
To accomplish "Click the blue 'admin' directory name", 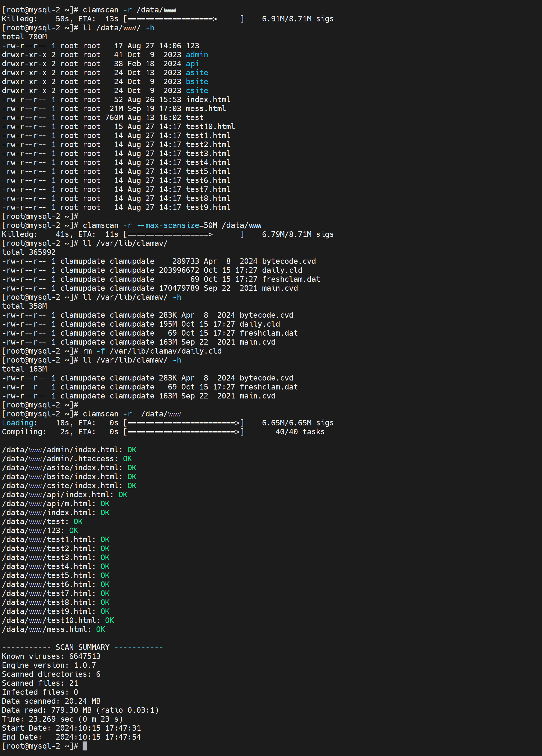I will coord(197,55).
